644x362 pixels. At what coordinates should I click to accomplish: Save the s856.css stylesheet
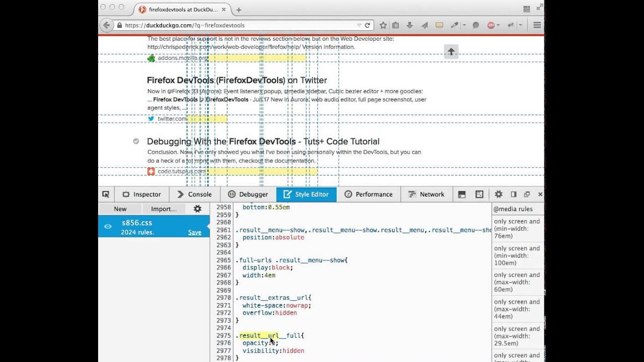pos(195,232)
